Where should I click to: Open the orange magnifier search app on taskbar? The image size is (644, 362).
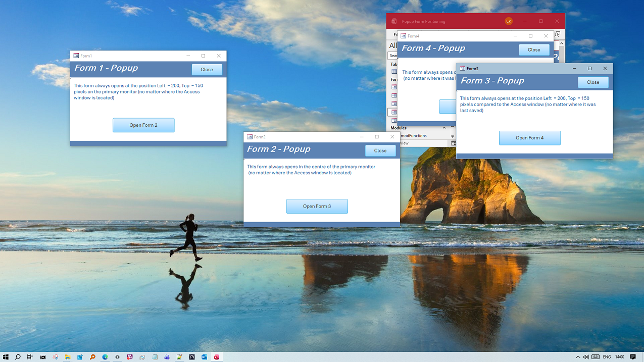coord(92,357)
